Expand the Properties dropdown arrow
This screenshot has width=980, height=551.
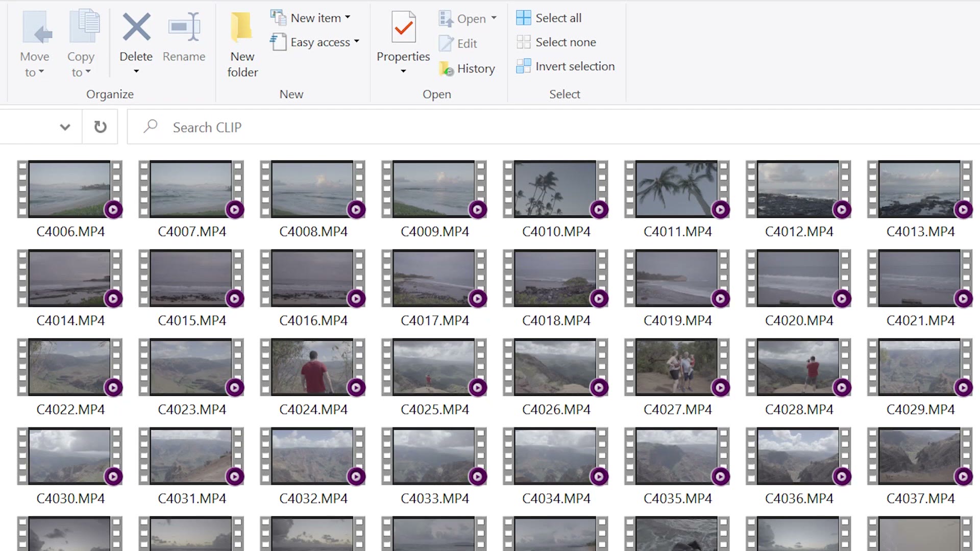403,71
